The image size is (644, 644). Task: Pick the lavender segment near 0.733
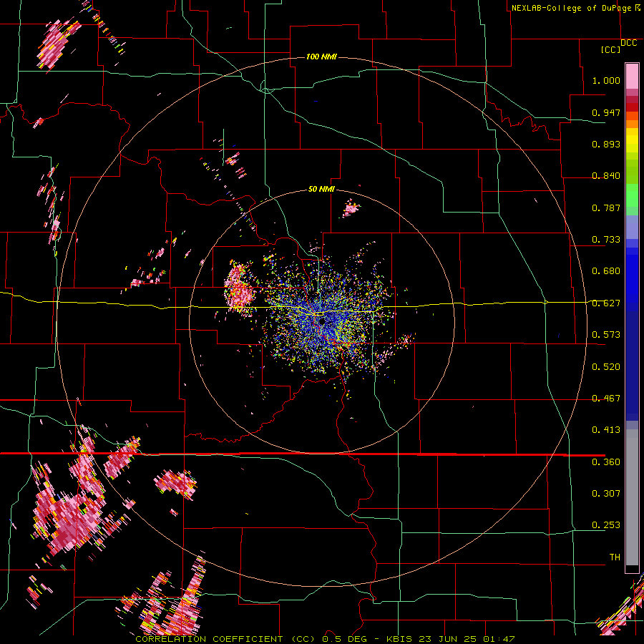click(x=632, y=227)
